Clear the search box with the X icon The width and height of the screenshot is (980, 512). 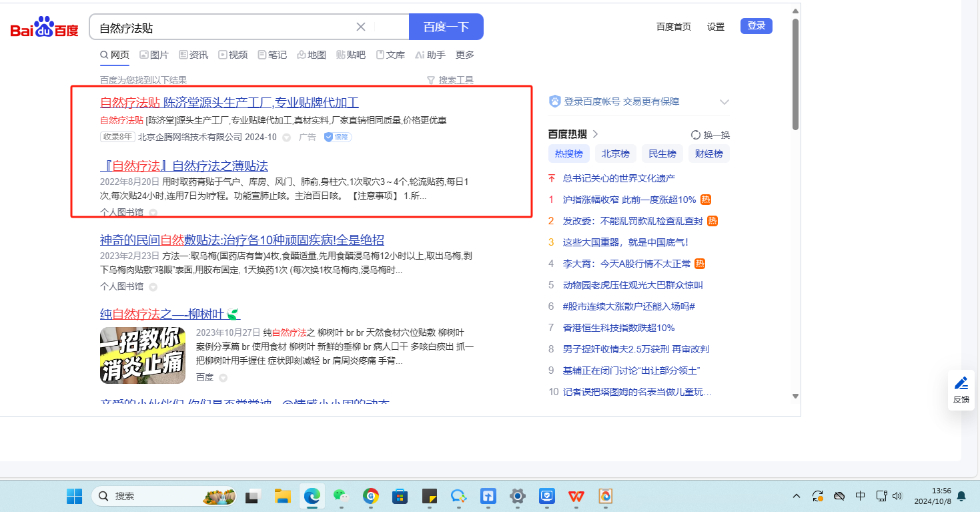[x=361, y=27]
